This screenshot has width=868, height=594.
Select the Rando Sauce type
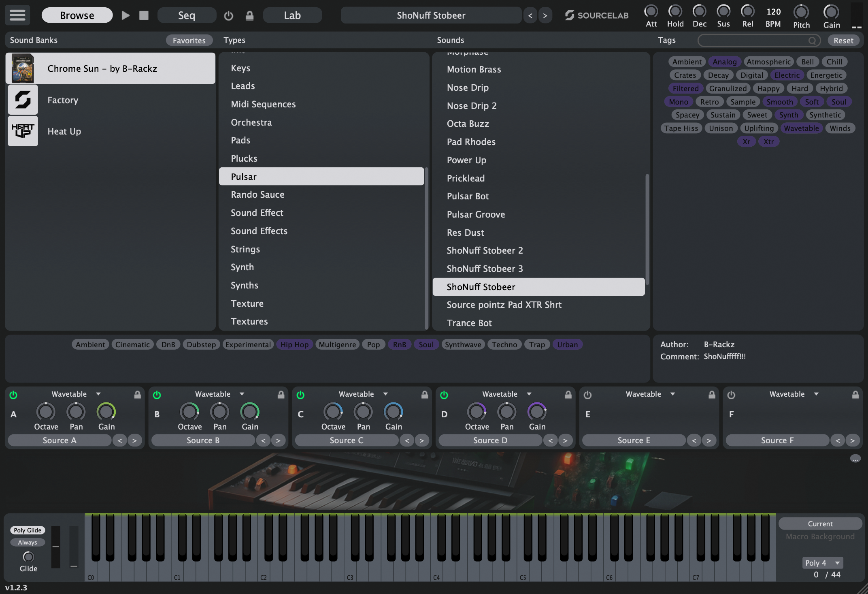click(x=321, y=194)
